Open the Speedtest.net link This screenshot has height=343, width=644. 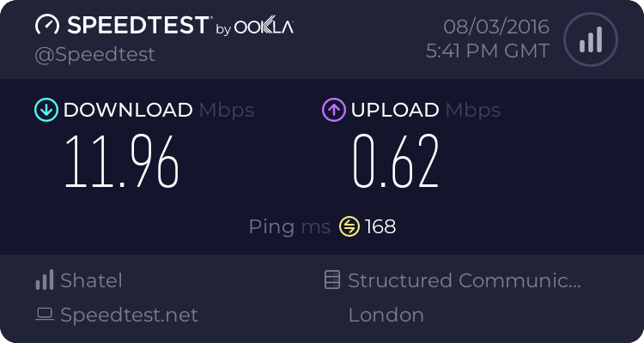click(x=129, y=315)
